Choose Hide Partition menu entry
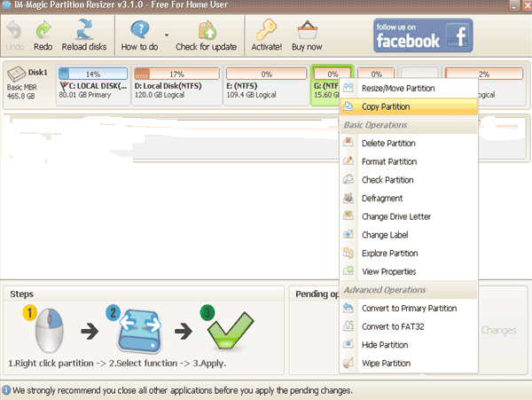Screen dimensions: 532x400 409,345
